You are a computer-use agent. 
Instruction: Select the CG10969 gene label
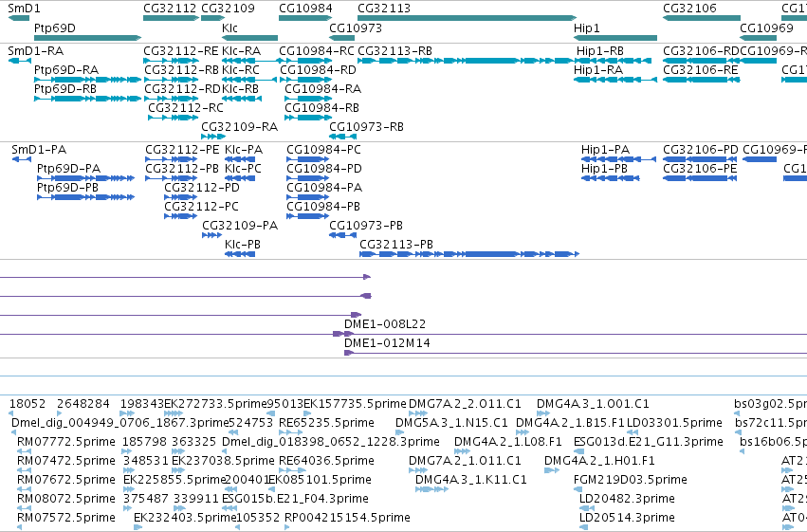(766, 28)
